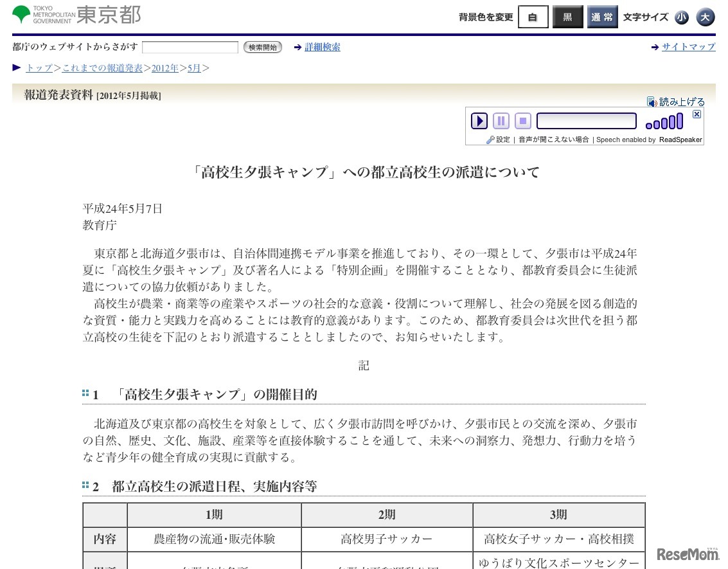Open the 2012年 breadcrumb page
Image resolution: width=728 pixels, height=569 pixels.
point(164,68)
